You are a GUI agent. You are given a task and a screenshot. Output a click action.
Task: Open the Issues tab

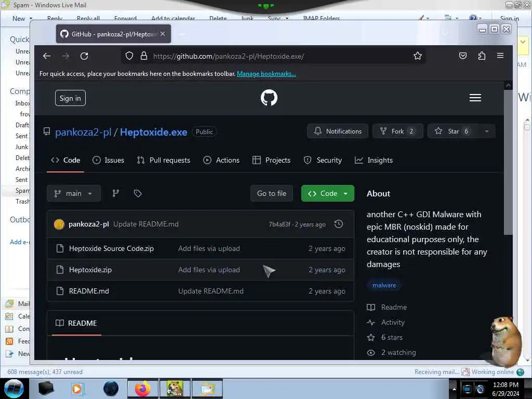tap(108, 160)
